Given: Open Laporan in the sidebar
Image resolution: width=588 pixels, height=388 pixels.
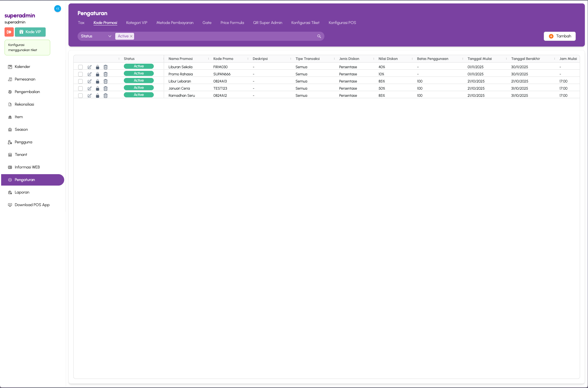Looking at the screenshot, I should tap(22, 192).
